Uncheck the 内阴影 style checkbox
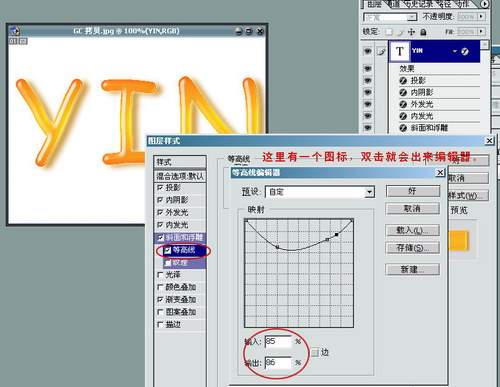Screen dimensions: 500x387 (160, 200)
